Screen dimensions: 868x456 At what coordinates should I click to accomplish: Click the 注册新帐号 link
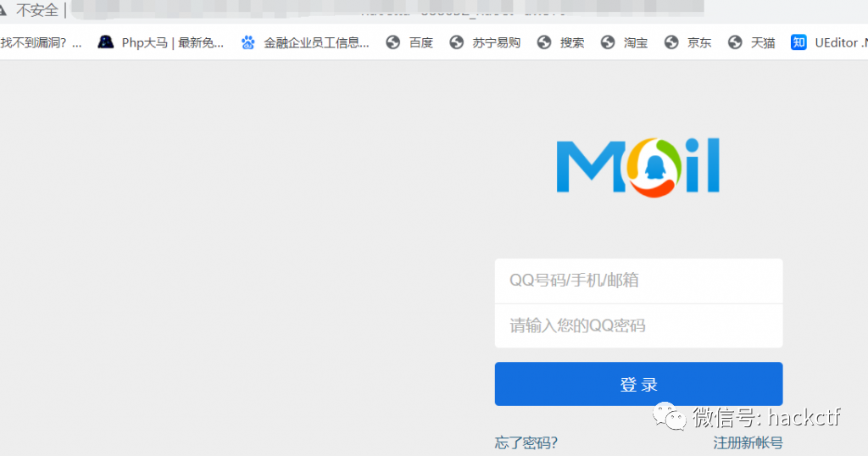(748, 442)
